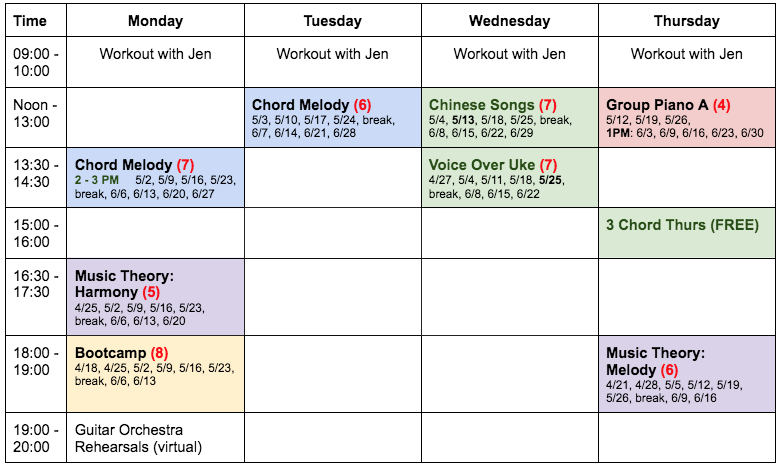Select Music Theory: Harmony (5) class
Viewport: 782px width, 468px height.
tap(155, 297)
